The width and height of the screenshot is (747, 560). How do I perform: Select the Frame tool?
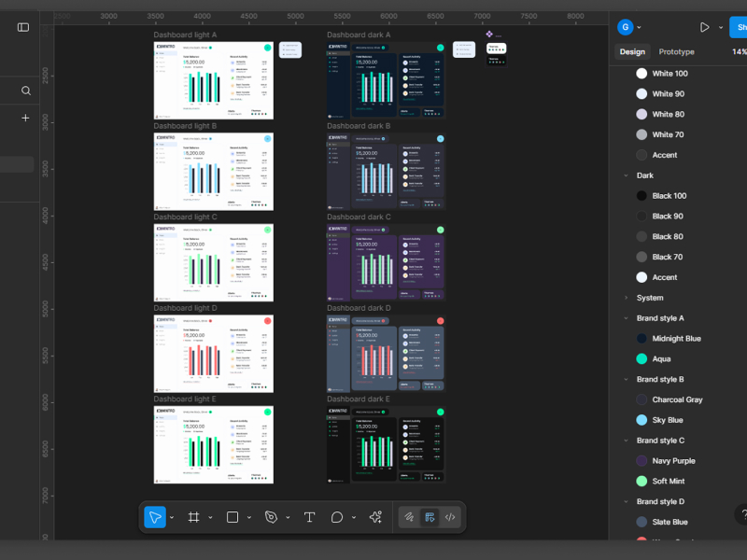194,517
